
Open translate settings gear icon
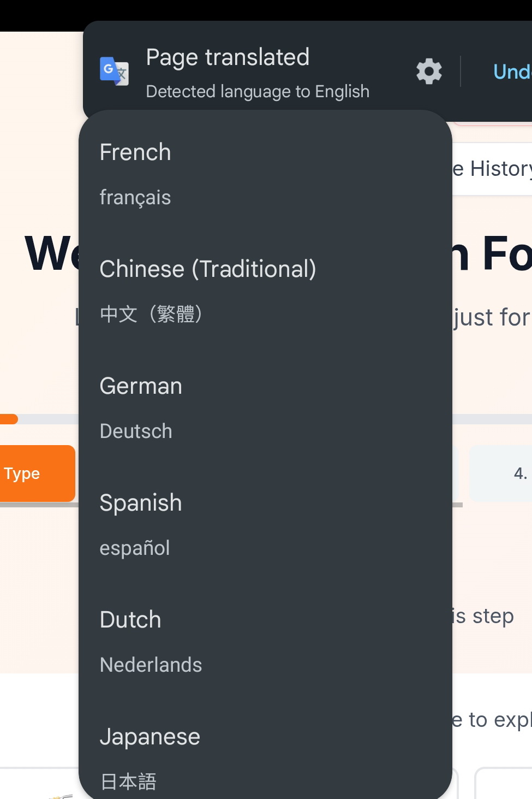click(x=429, y=72)
